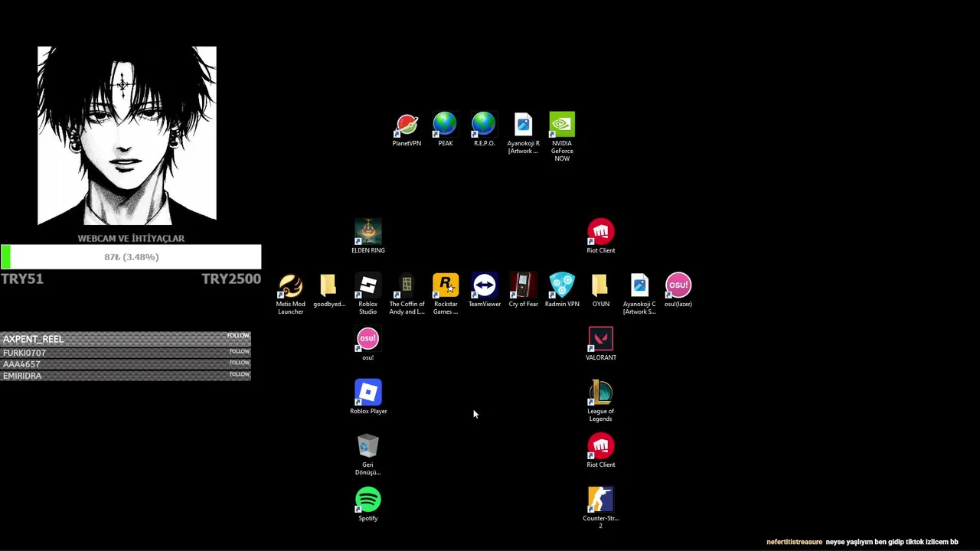This screenshot has height=551, width=980.
Task: Open the PlanetVPN desktop shortcut
Action: (x=407, y=129)
